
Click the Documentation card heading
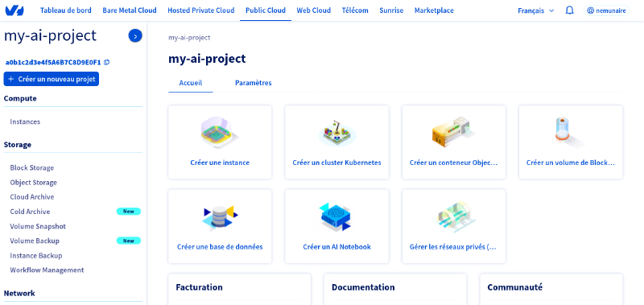pos(363,287)
